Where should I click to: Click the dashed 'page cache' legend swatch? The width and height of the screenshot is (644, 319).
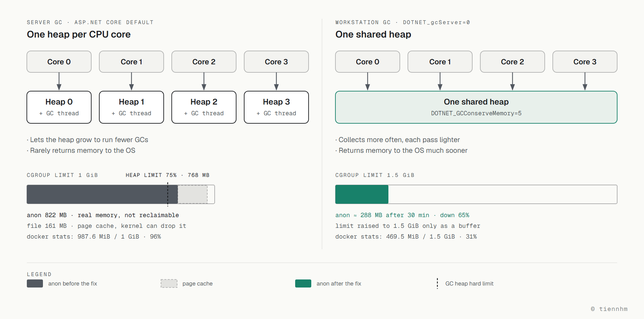(169, 283)
